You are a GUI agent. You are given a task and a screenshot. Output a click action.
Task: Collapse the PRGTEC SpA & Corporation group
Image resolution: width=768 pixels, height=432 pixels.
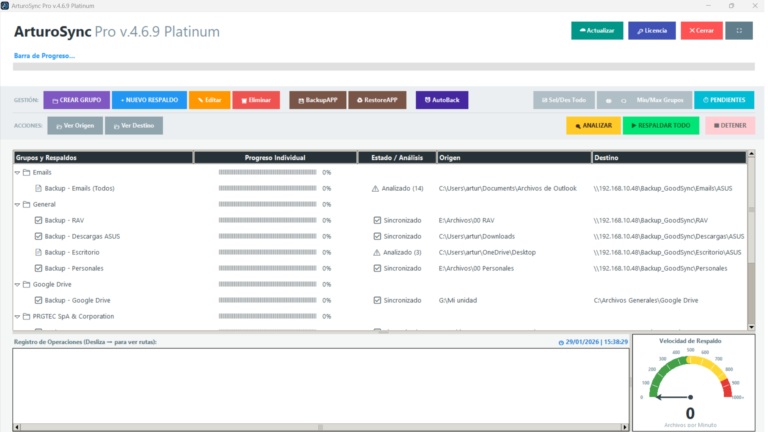pos(17,316)
